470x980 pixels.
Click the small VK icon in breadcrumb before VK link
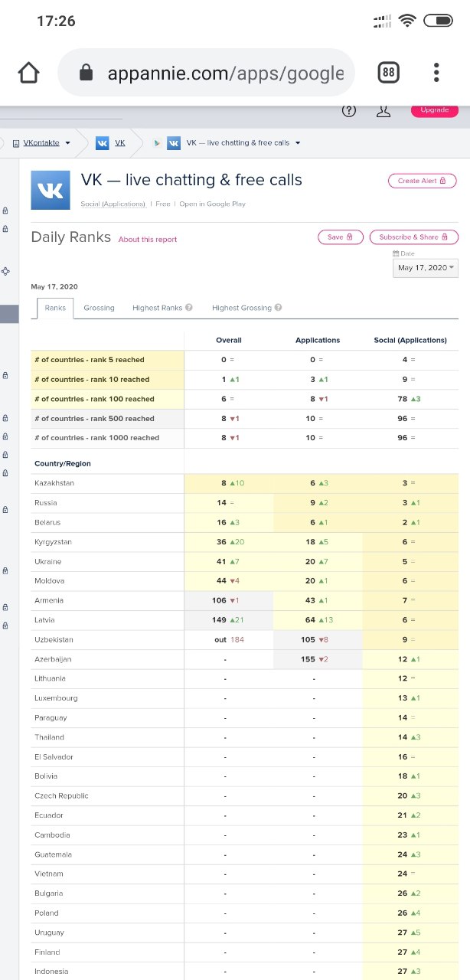pyautogui.click(x=102, y=142)
